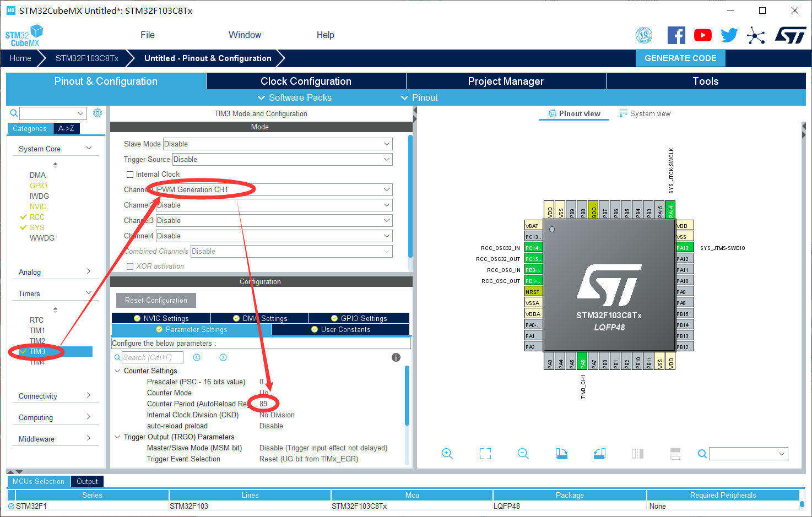Viewport: 812px width, 517px height.
Task: Click the best fit zoom icon
Action: [485, 453]
